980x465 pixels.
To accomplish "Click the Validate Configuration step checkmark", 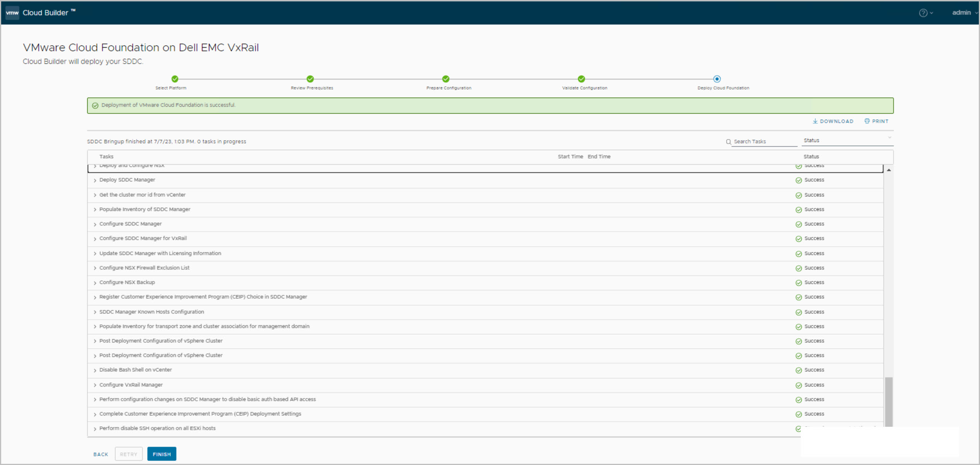I will (x=581, y=79).
